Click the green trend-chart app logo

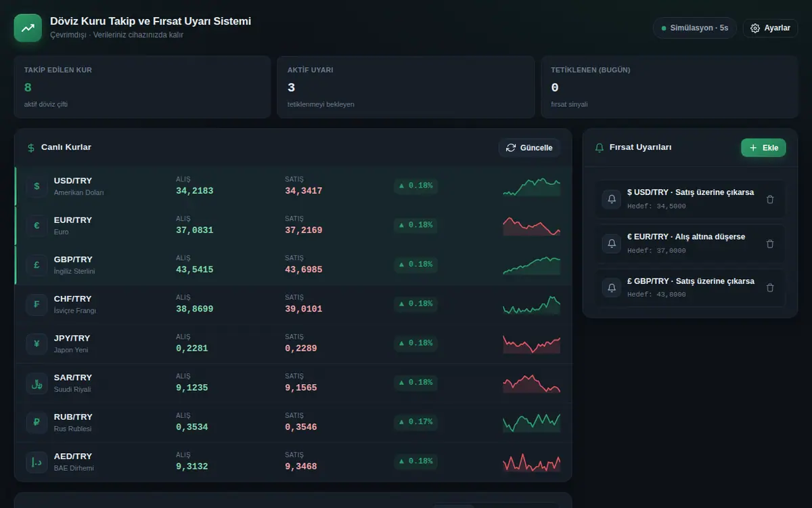(x=28, y=28)
